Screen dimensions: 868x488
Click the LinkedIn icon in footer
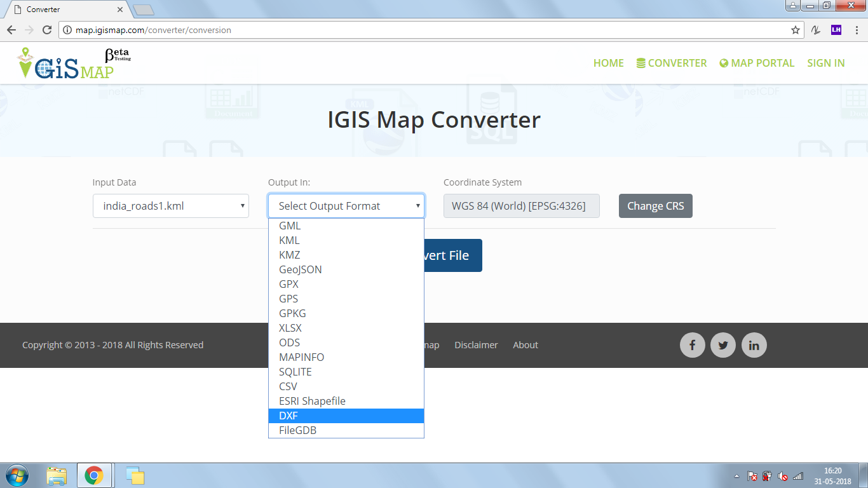click(754, 345)
